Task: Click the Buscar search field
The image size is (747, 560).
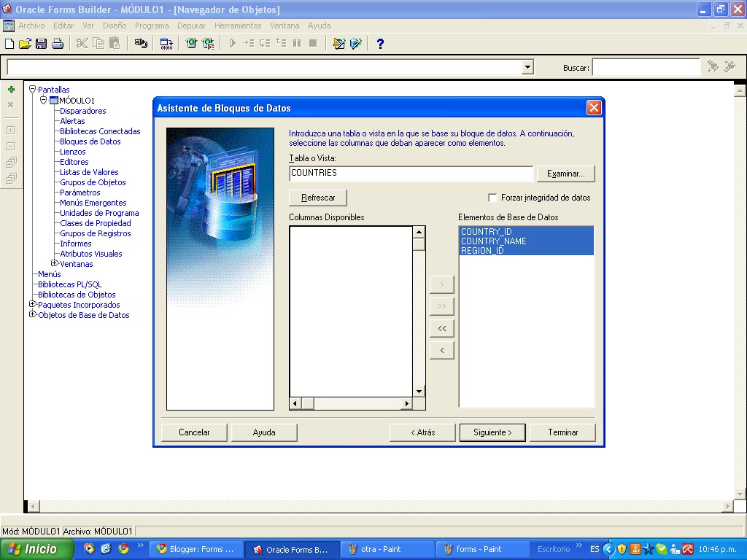Action: click(x=646, y=67)
